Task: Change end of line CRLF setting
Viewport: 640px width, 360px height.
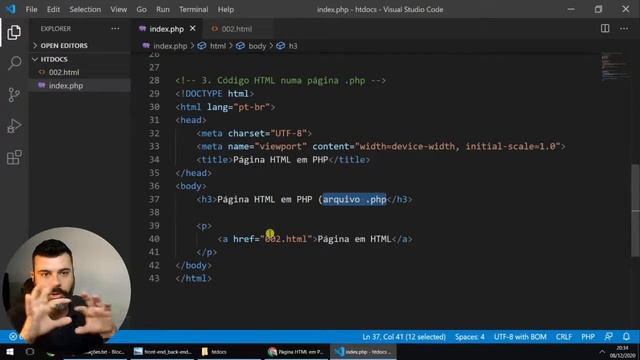Action: click(x=564, y=337)
